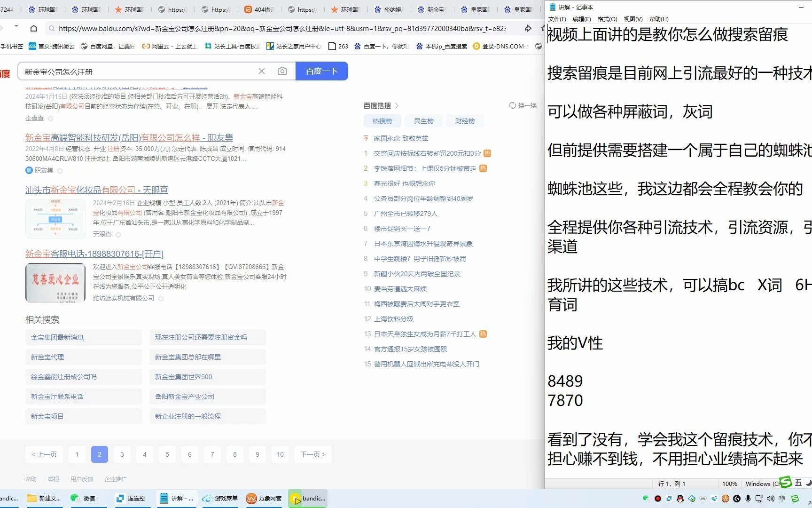Click the red record tray icon

coord(658,498)
